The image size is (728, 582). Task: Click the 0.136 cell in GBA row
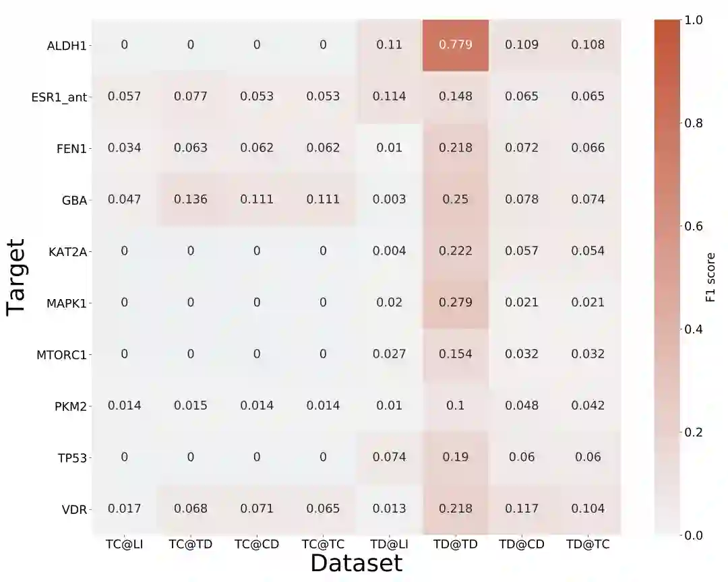(x=191, y=199)
